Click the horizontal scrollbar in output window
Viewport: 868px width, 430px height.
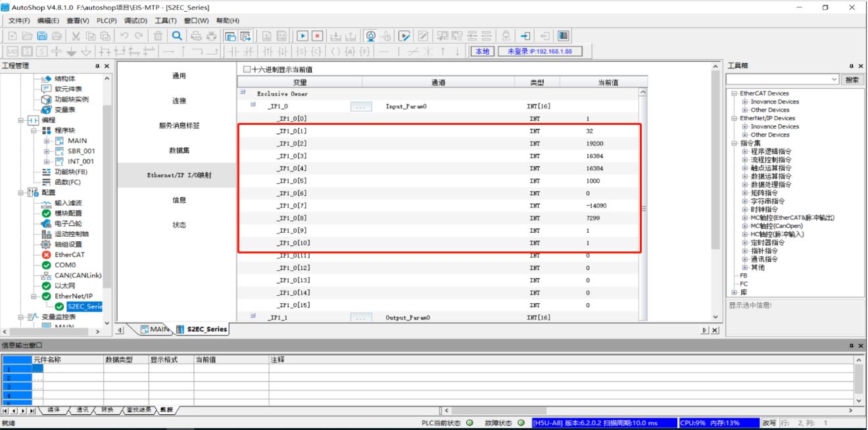(644, 410)
